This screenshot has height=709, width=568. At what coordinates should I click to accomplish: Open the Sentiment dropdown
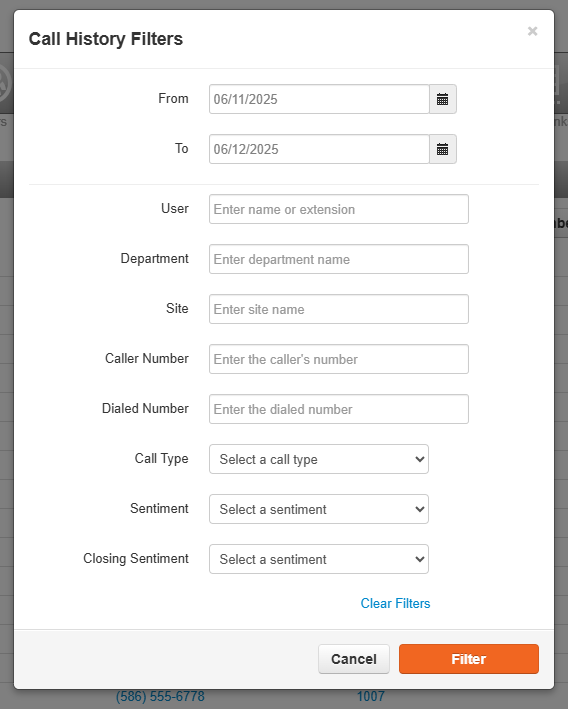click(319, 509)
